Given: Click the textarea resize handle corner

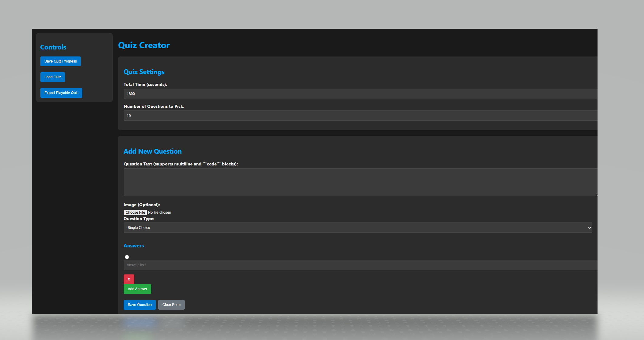Looking at the screenshot, I should (x=596, y=195).
